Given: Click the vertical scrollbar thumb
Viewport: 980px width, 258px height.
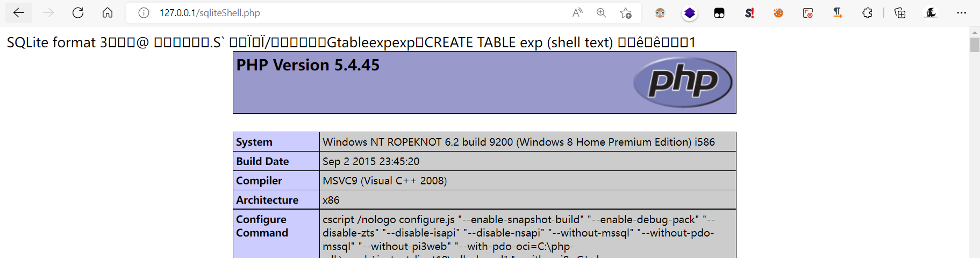Looking at the screenshot, I should point(975,45).
